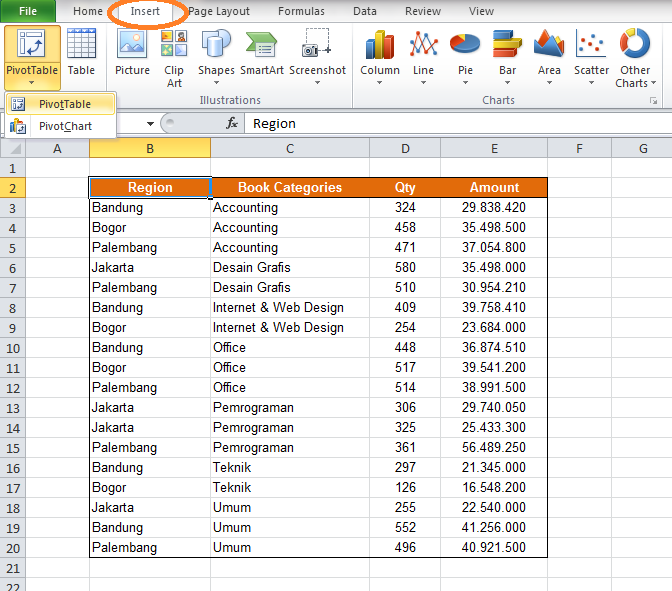
Task: Switch to the Formulas tab
Action: click(301, 11)
